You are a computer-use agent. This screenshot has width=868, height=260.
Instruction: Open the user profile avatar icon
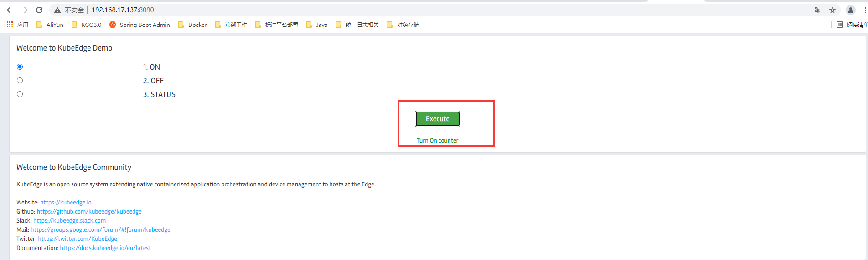[x=851, y=10]
